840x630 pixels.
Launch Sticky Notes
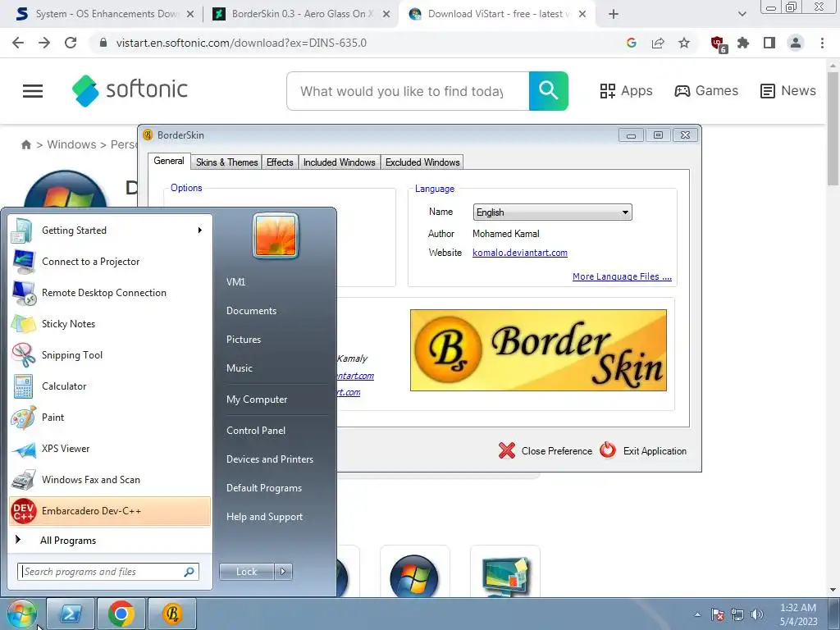pyautogui.click(x=110, y=323)
